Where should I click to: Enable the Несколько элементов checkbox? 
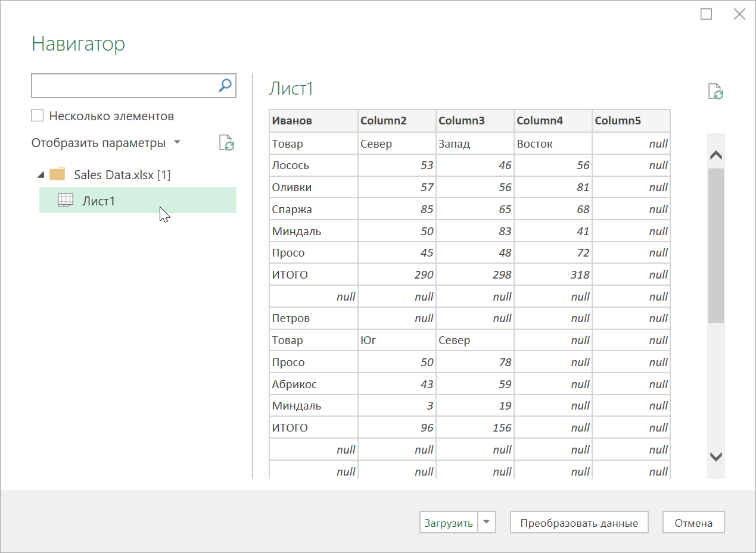[37, 115]
